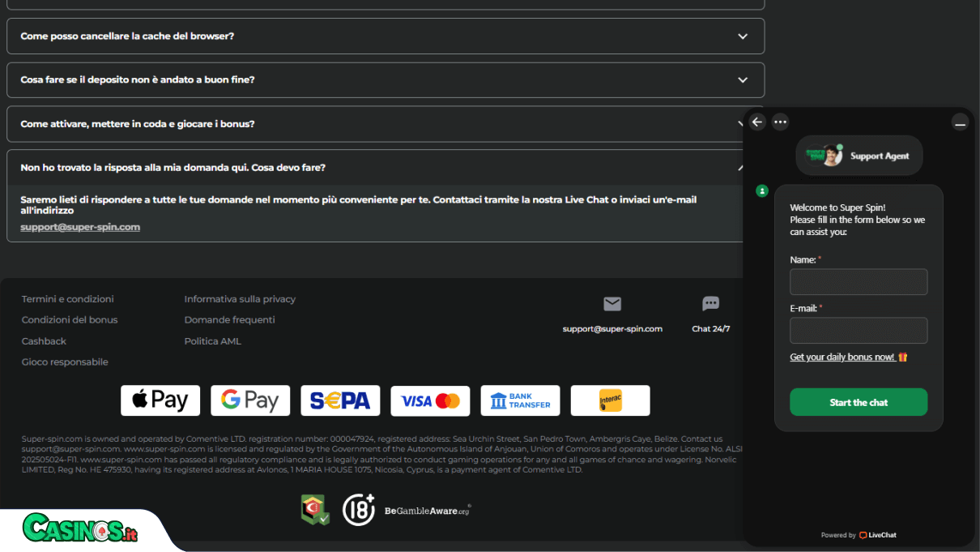The width and height of the screenshot is (980, 552).
Task: Follow the Get your daily bonus link
Action: coord(848,357)
